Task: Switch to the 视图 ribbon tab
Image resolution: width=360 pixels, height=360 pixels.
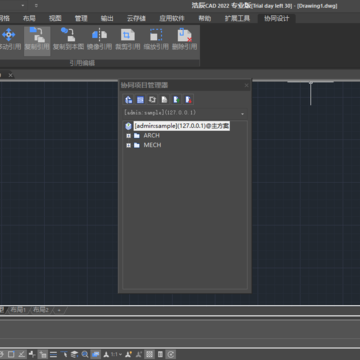Action: point(55,18)
